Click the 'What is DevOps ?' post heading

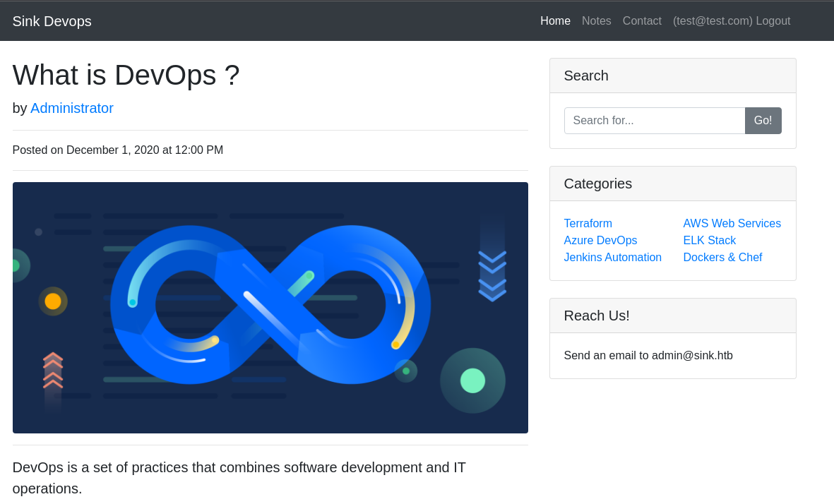(126, 75)
